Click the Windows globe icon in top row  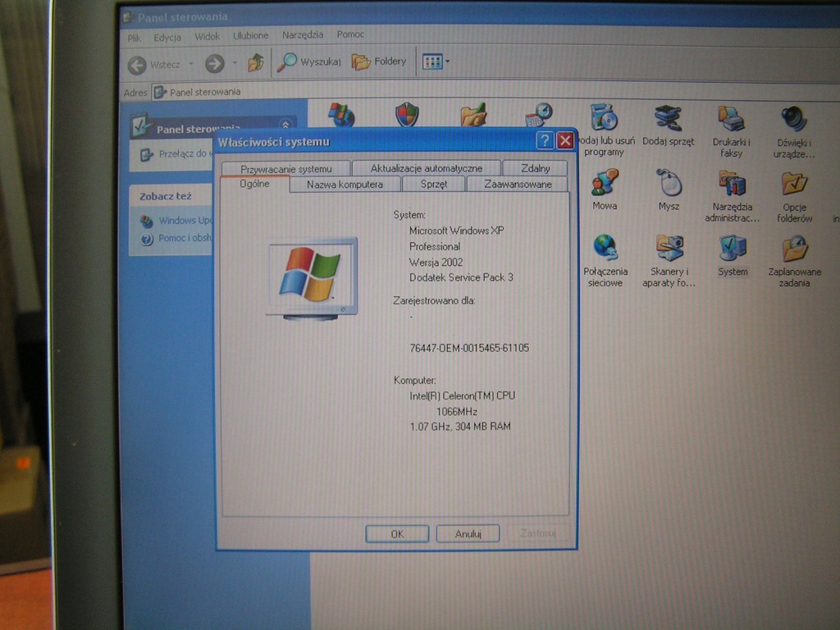pos(342,114)
